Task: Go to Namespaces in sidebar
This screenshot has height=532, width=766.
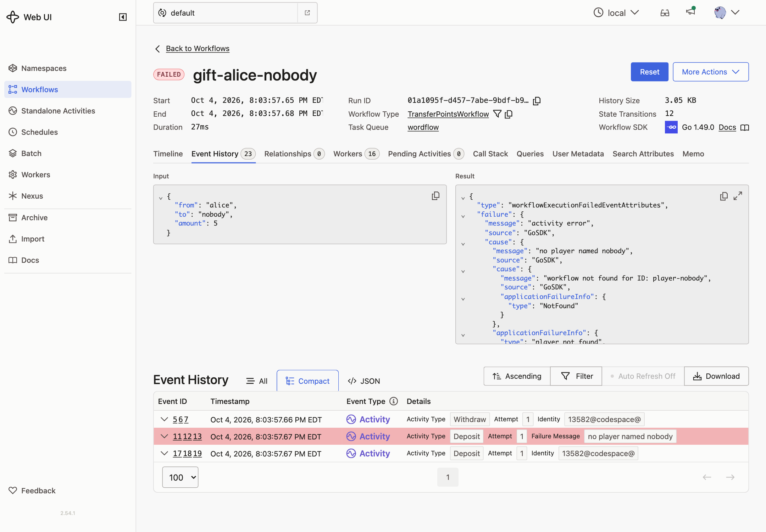Action: (x=68, y=68)
